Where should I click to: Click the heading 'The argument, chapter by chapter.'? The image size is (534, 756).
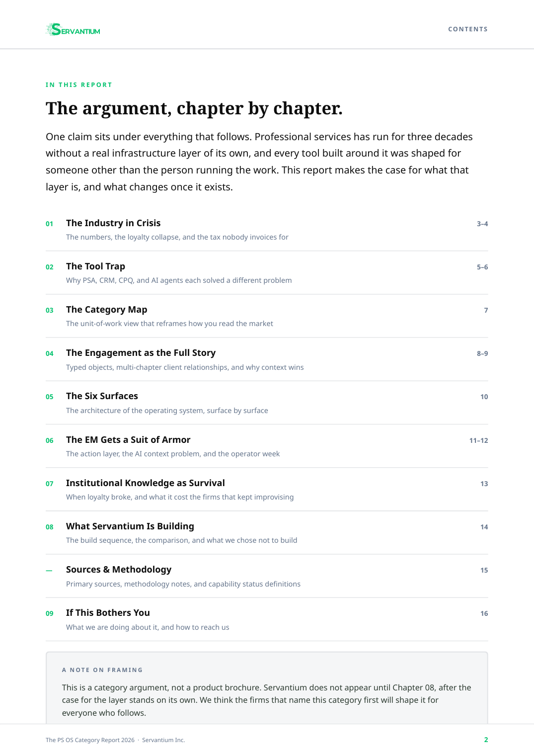click(194, 108)
